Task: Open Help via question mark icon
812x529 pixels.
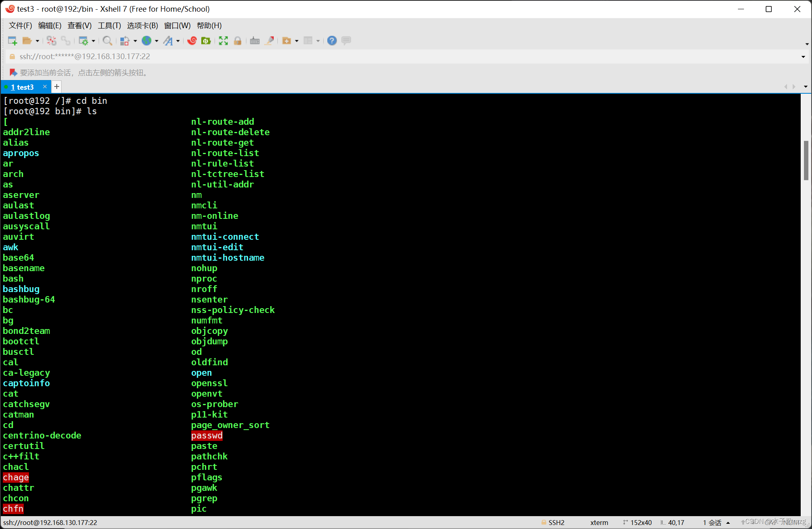Action: [332, 41]
